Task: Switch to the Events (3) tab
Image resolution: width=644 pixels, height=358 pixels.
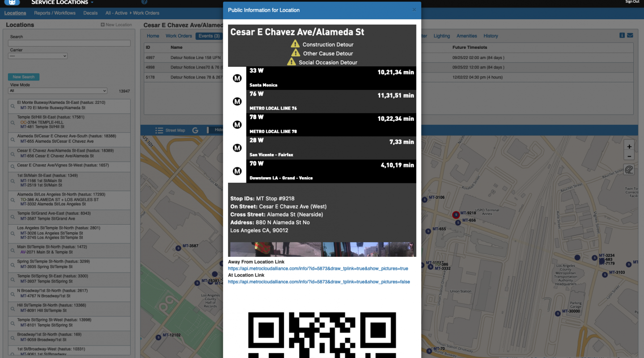Action: tap(209, 36)
